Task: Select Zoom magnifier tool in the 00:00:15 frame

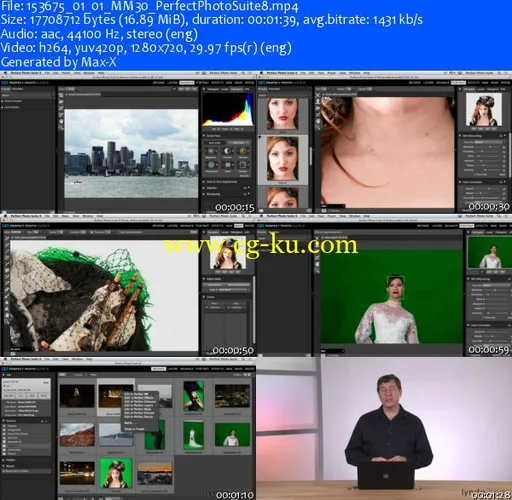Action: tap(61, 127)
